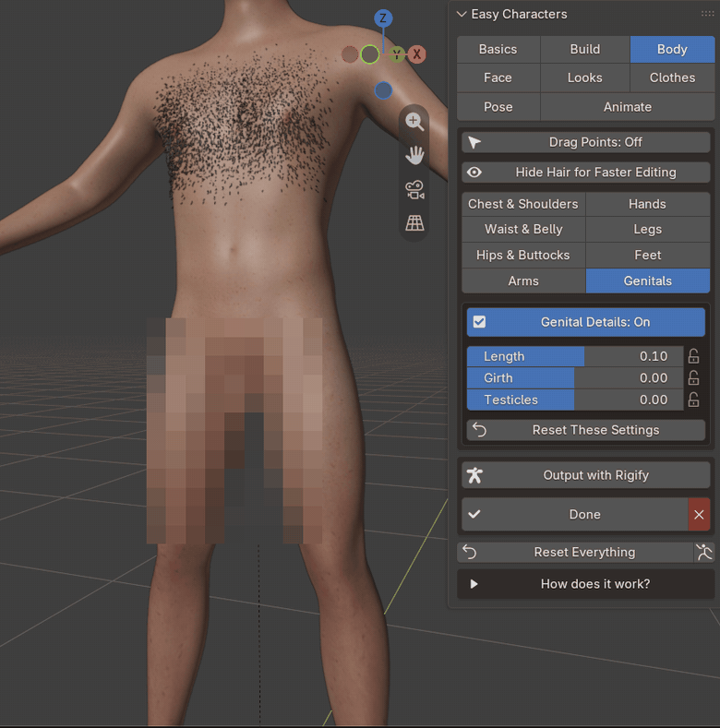720x728 pixels.
Task: Click Reset These Settings
Action: point(586,430)
